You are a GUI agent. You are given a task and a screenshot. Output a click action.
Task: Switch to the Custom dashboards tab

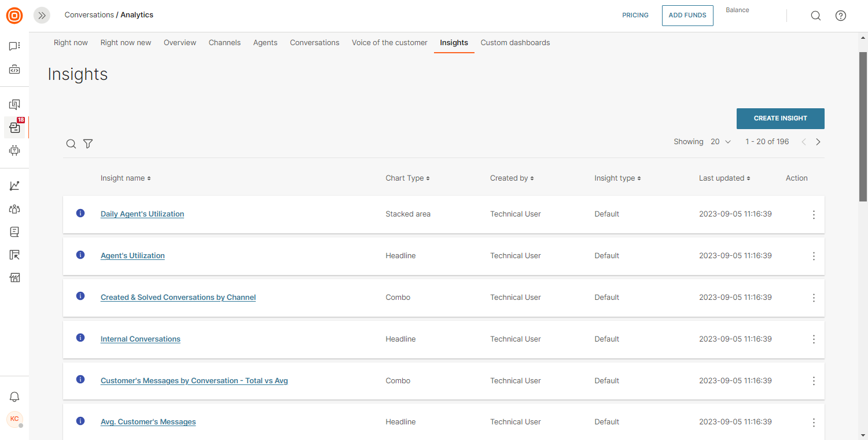coord(515,42)
